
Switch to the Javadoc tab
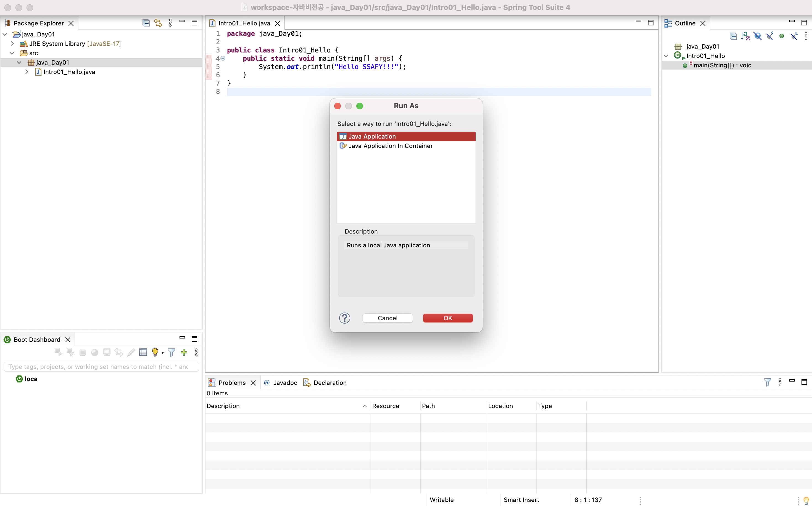(281, 383)
